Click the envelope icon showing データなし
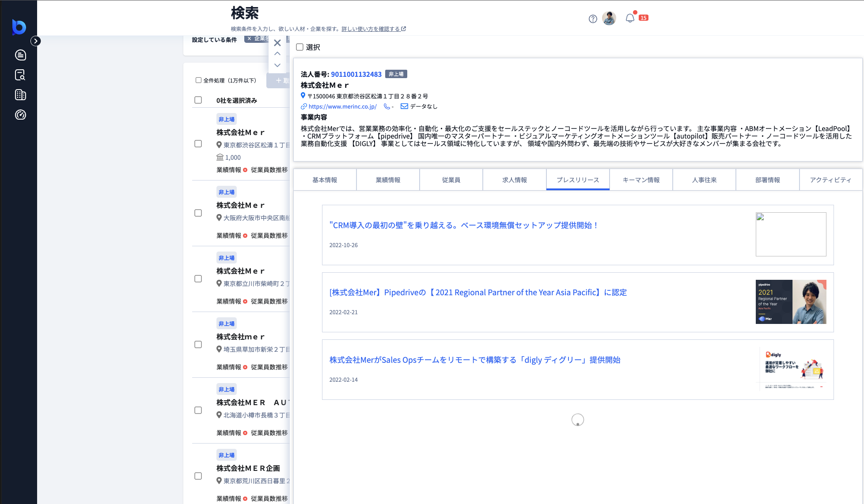The height and width of the screenshot is (504, 864). (x=404, y=106)
